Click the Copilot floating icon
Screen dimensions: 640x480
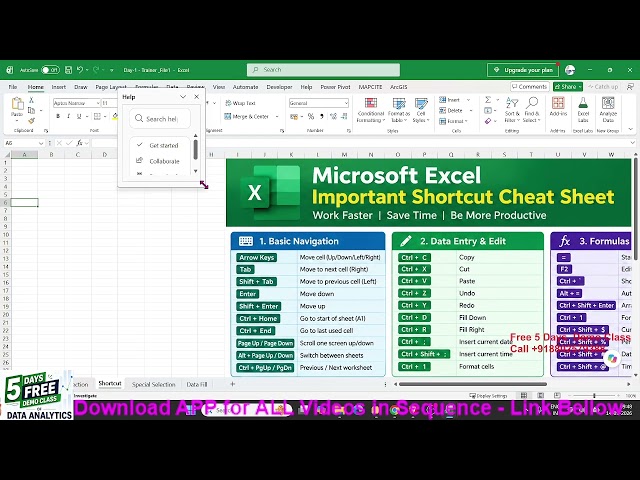coord(612,358)
